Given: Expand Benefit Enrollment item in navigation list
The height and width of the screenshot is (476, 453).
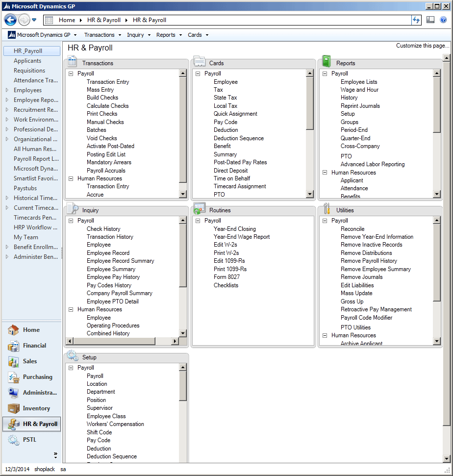Looking at the screenshot, I should click(x=7, y=247).
